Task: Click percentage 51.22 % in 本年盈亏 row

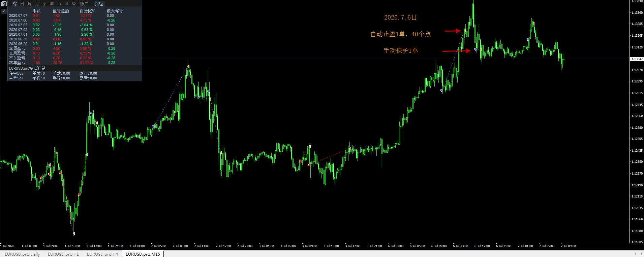Action: [x=87, y=63]
